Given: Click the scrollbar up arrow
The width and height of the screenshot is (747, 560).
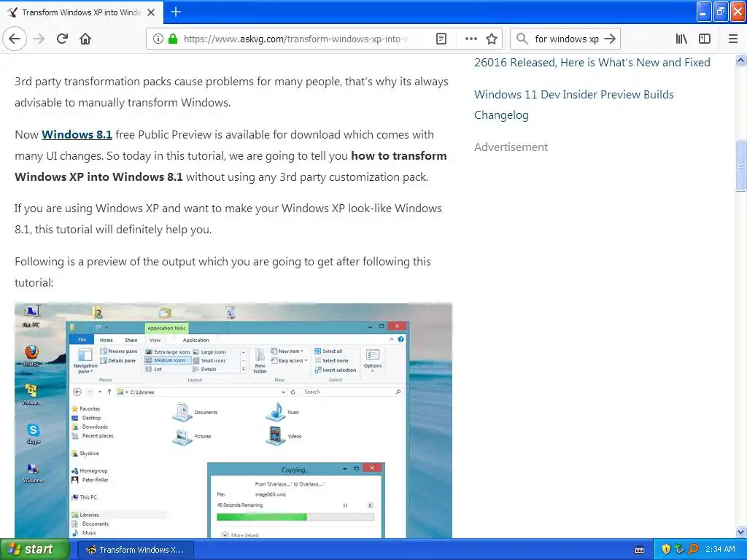Looking at the screenshot, I should pyautogui.click(x=740, y=60).
